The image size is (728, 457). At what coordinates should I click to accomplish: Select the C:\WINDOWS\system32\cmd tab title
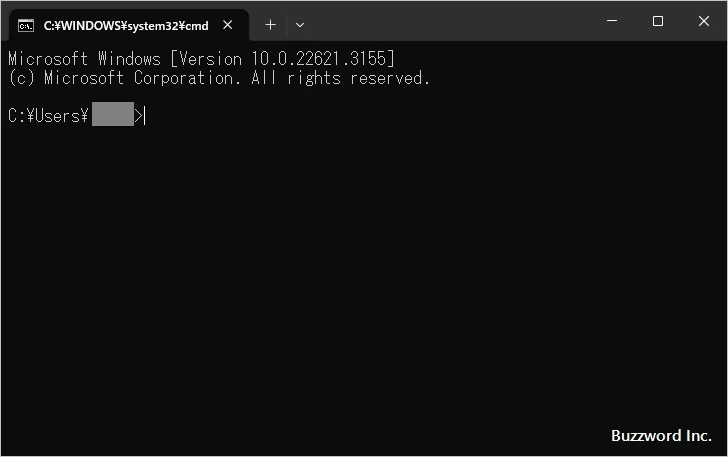126,26
